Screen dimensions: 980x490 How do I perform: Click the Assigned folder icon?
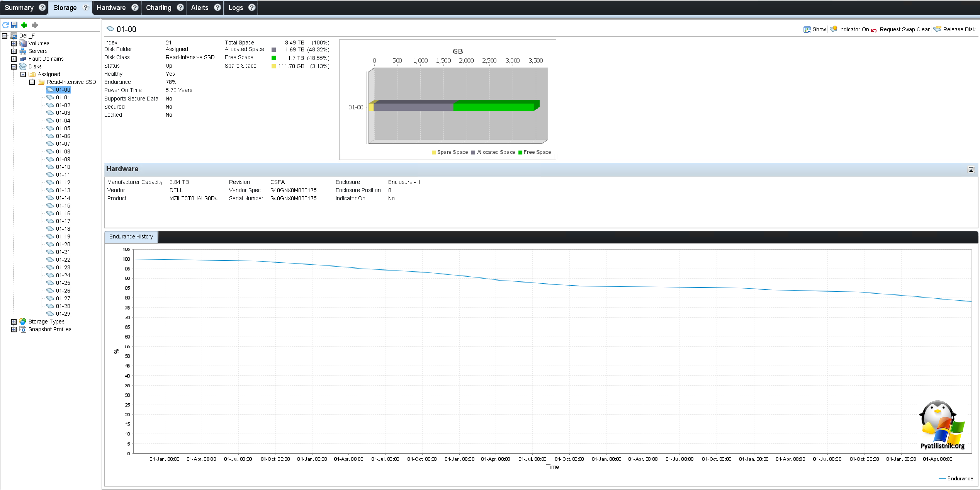32,74
